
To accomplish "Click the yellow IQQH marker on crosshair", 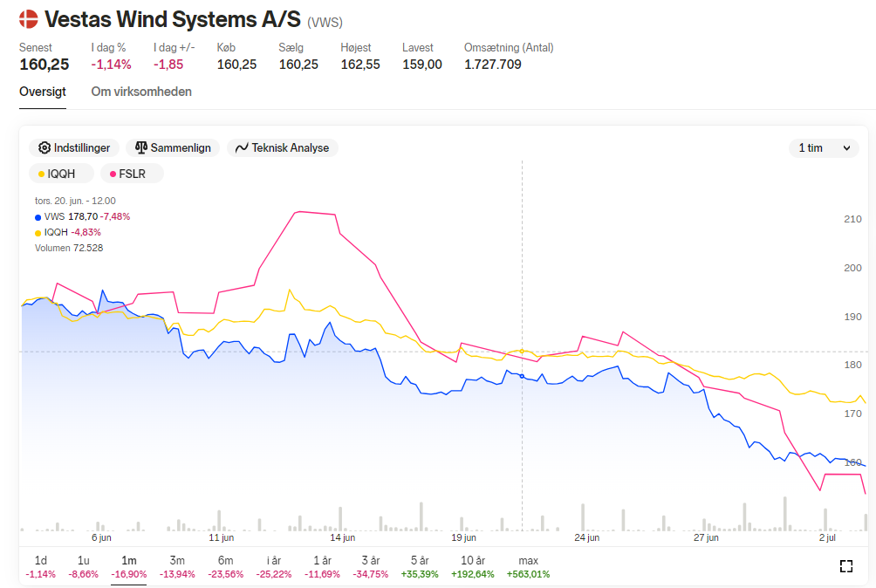I will [x=523, y=352].
